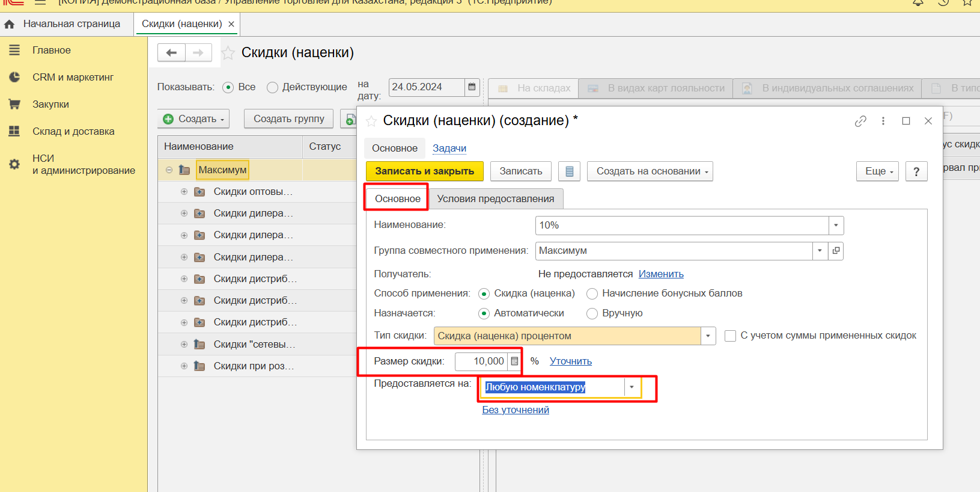Open the Предоставляется на dropdown arrow
Screen dimensions: 980x492
[632, 387]
